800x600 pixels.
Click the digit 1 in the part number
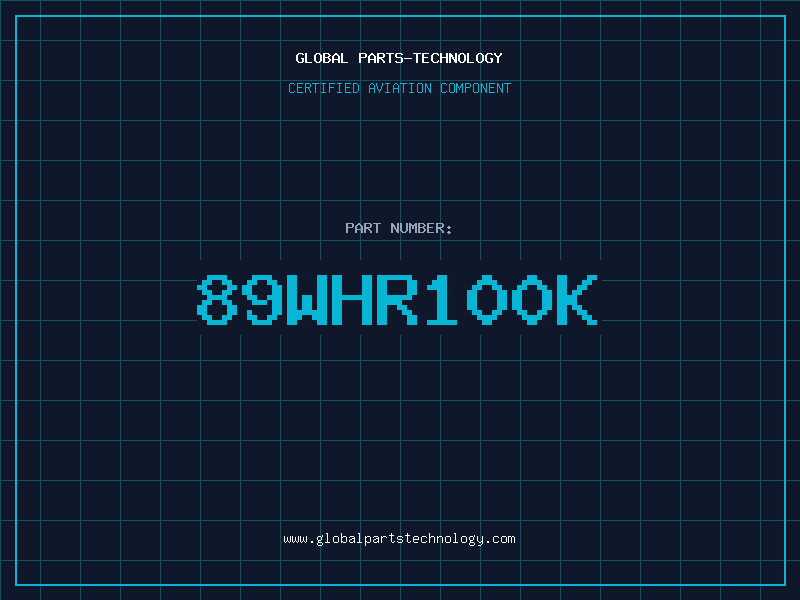(444, 299)
